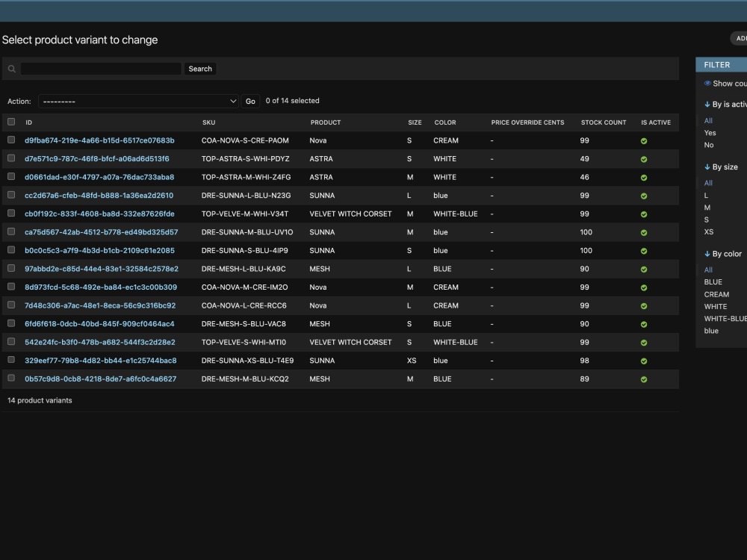Collapse the By color filter section
Screen dimensions: 747x560
coord(722,254)
